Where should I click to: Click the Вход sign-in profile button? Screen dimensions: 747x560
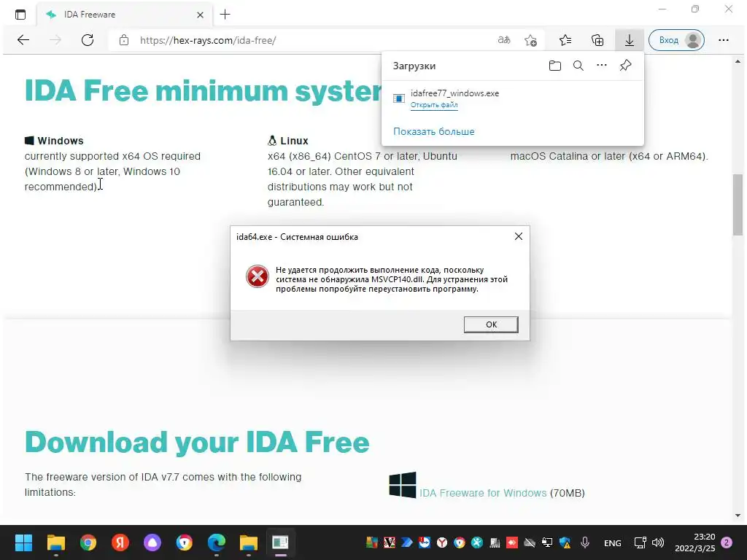676,40
